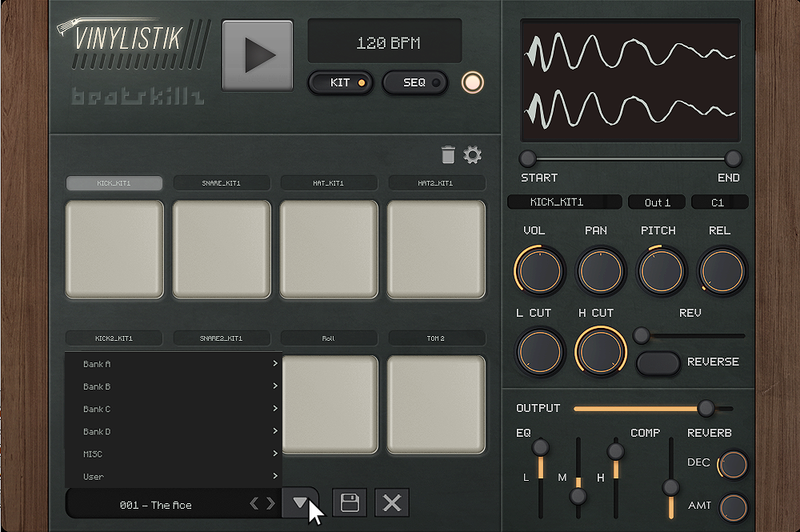
Task: Click the H CUT knob
Action: coord(599,351)
